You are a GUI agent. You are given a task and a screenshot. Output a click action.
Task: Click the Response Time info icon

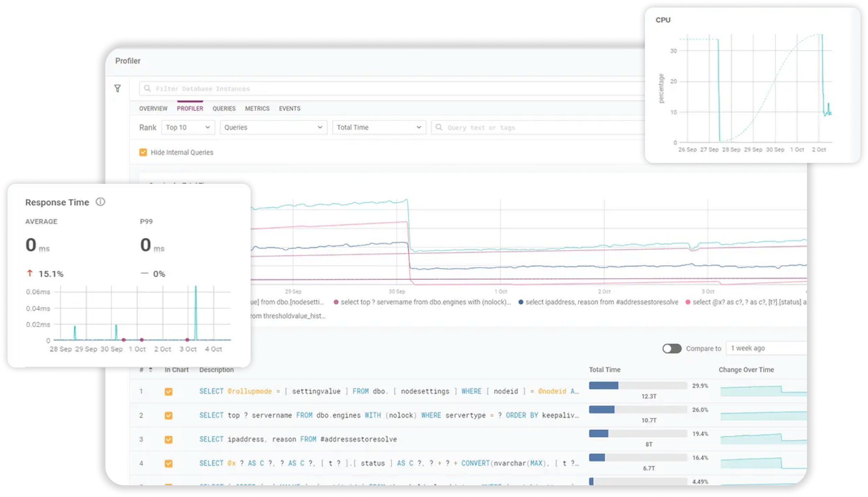point(100,202)
